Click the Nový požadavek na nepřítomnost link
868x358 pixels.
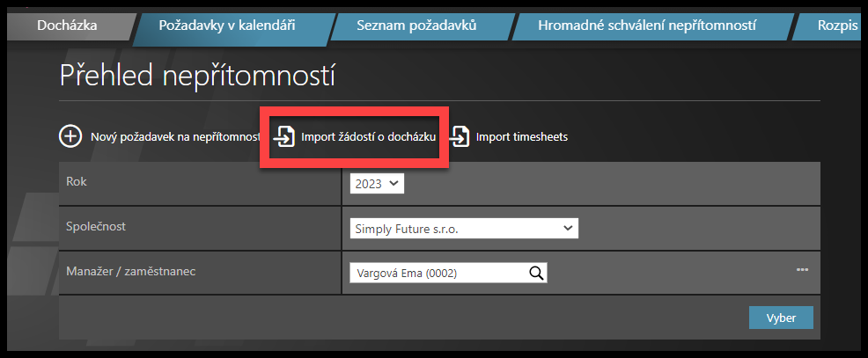point(174,137)
